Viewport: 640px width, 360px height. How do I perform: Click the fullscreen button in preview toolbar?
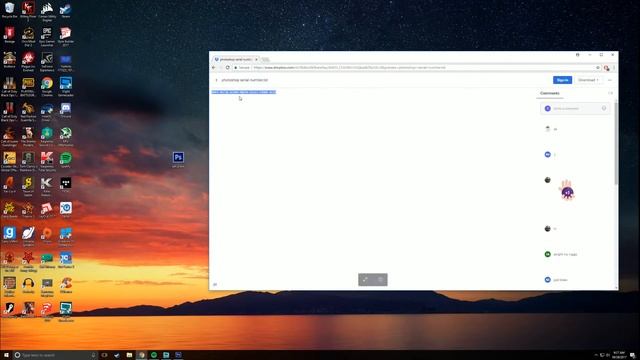(365, 280)
